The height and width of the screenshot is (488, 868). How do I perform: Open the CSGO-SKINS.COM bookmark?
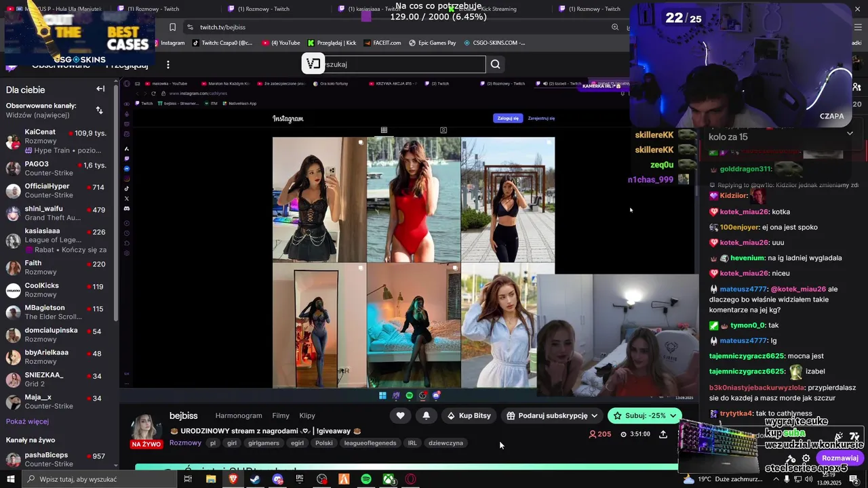pyautogui.click(x=494, y=43)
